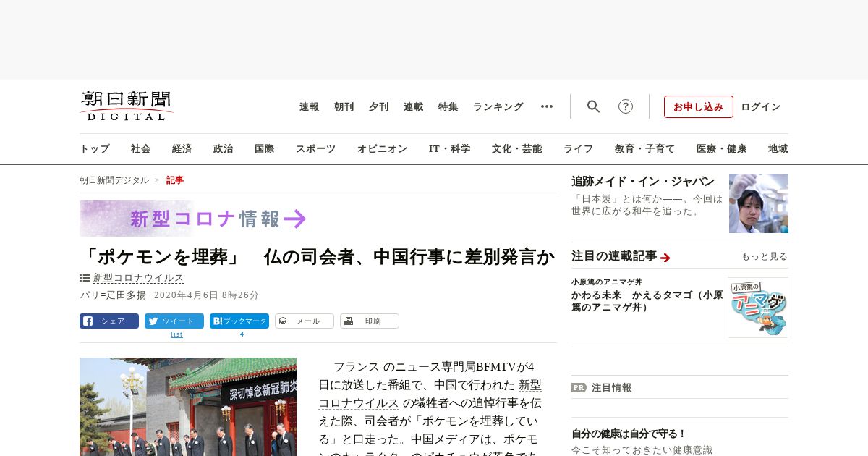Open the search magnifier icon

(x=594, y=106)
